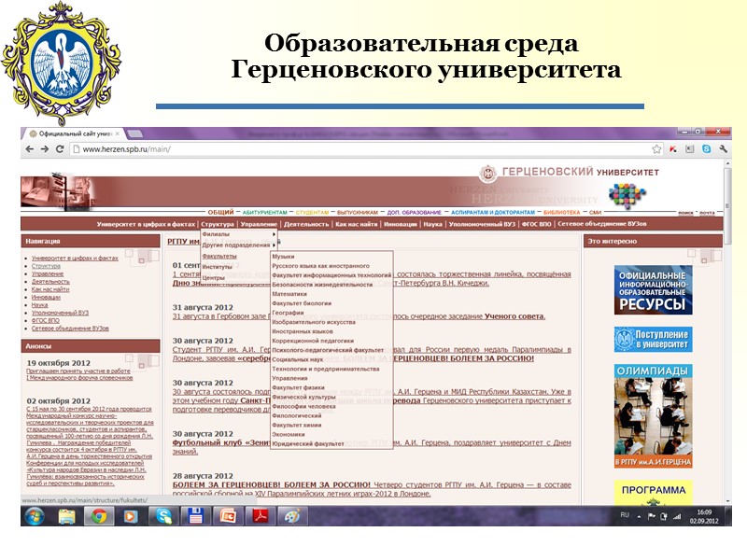Screen dimensions: 747x560
Task: Open Инновации in the maroon menu bar
Action: [x=401, y=224]
